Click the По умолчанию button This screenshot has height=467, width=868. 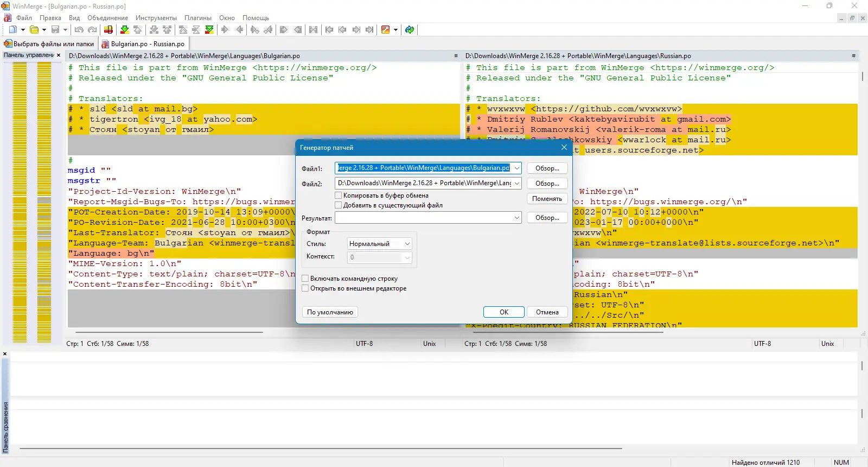(x=330, y=312)
